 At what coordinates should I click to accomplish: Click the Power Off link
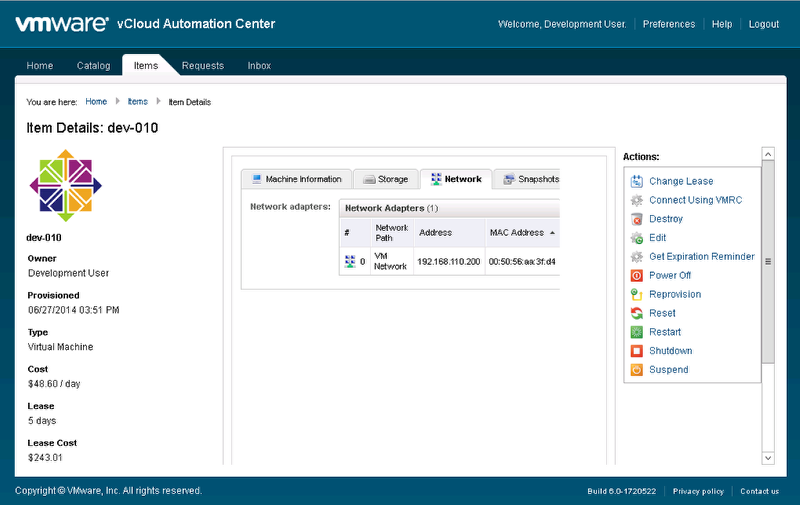tap(670, 275)
